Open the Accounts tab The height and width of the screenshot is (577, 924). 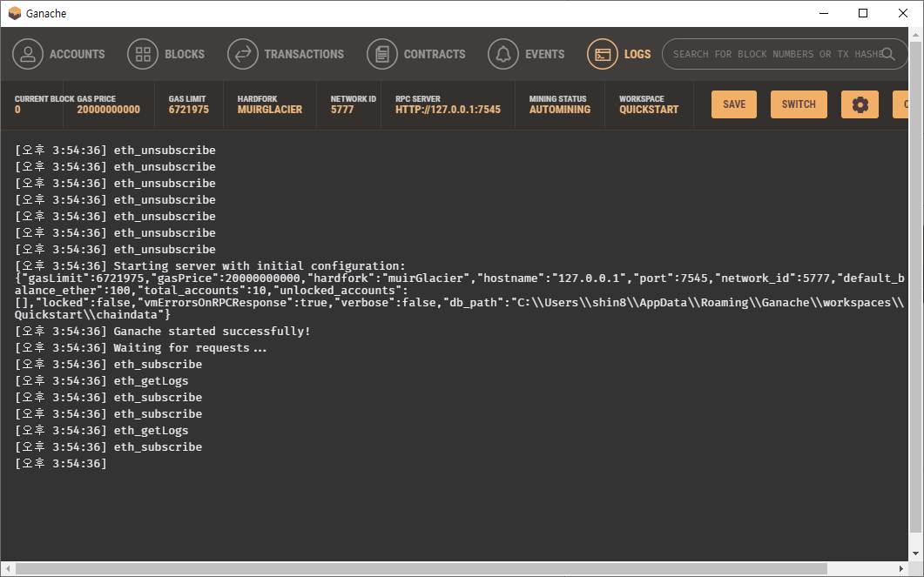(58, 54)
